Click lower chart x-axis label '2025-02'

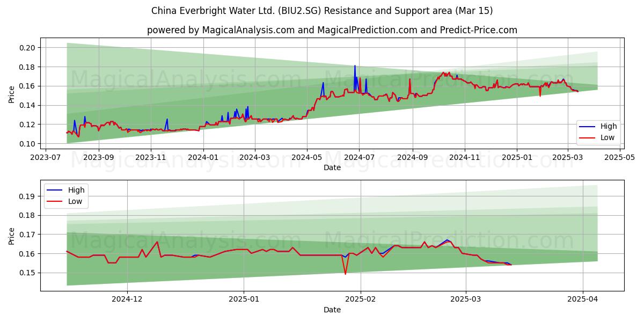[361, 301]
